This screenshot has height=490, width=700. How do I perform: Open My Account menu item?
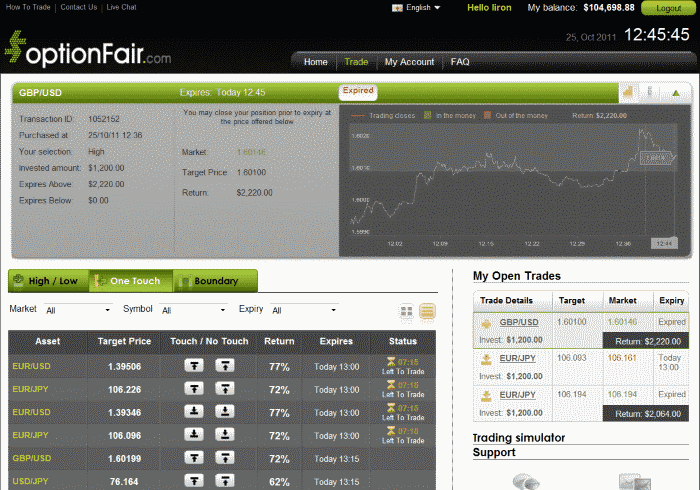[409, 62]
